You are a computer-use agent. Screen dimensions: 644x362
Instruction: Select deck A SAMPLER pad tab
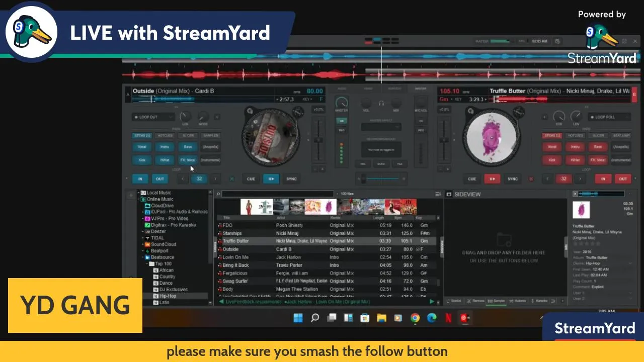coord(211,135)
